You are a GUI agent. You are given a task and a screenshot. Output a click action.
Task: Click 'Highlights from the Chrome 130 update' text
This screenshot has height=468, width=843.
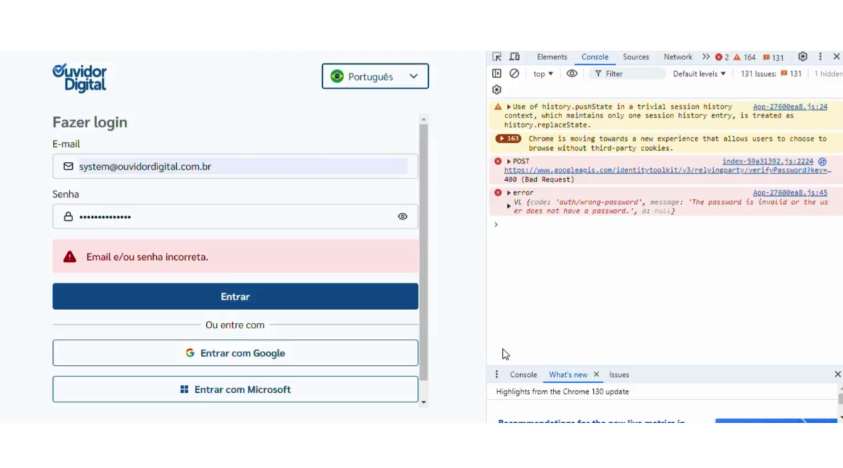pyautogui.click(x=562, y=392)
